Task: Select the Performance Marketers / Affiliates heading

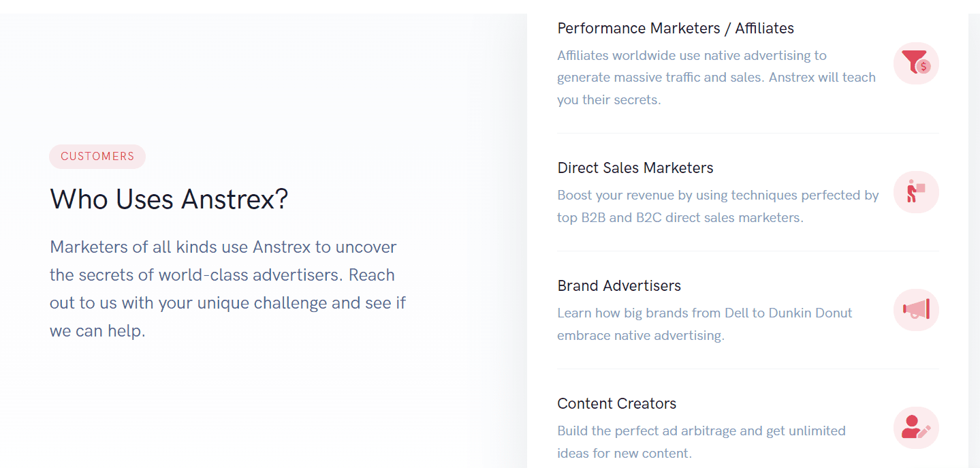Action: [x=676, y=29]
